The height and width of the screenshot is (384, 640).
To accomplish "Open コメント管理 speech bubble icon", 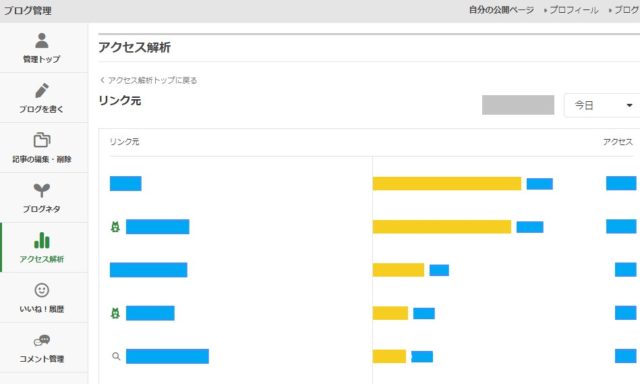I will (42, 340).
